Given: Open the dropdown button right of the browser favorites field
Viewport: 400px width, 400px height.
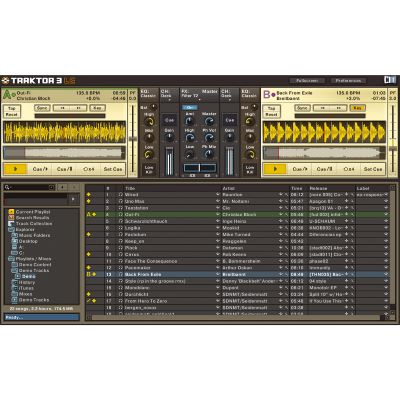Looking at the screenshot, I should point(73,199).
